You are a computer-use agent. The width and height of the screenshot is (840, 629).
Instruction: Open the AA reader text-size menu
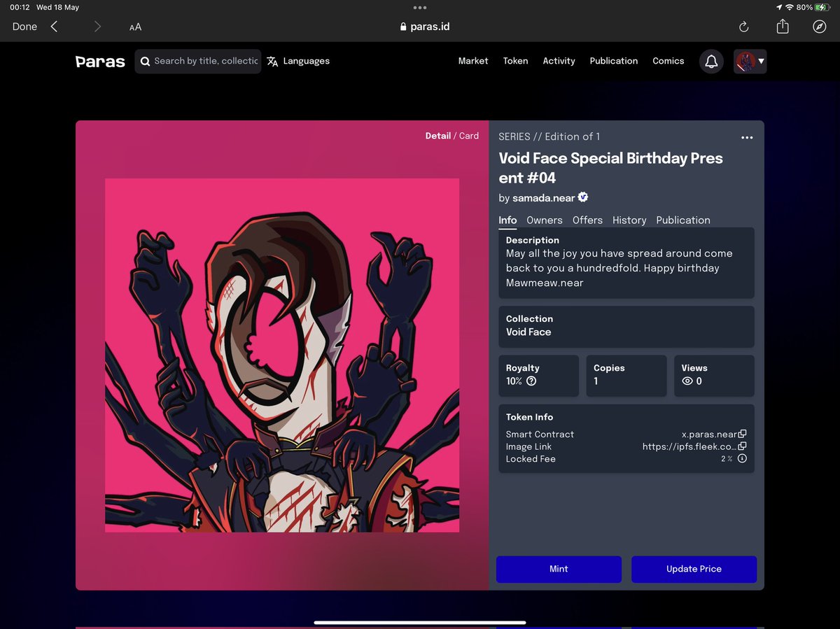[x=135, y=27]
